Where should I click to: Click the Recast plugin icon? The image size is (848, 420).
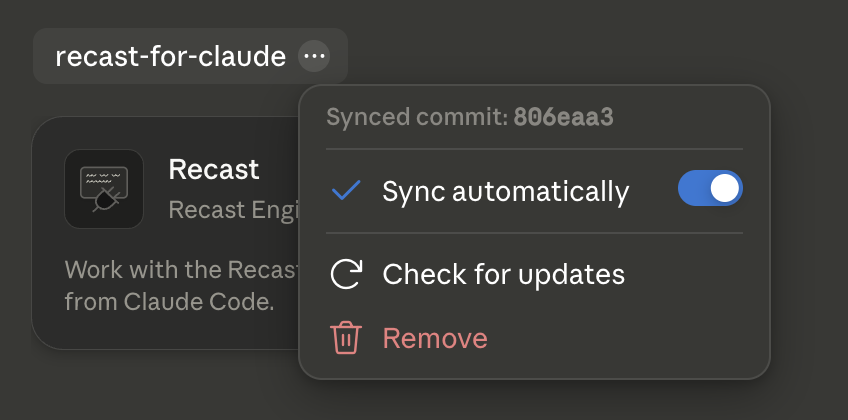[x=104, y=189]
